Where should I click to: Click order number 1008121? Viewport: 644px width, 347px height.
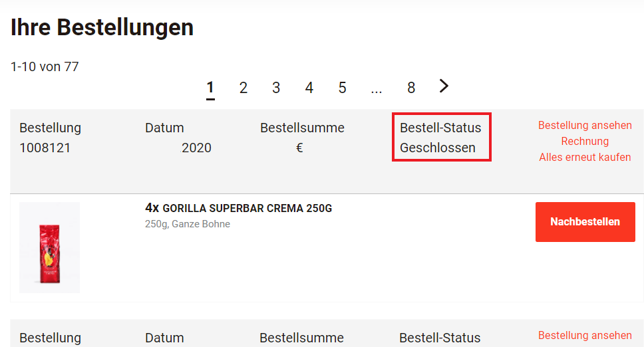[x=45, y=148]
